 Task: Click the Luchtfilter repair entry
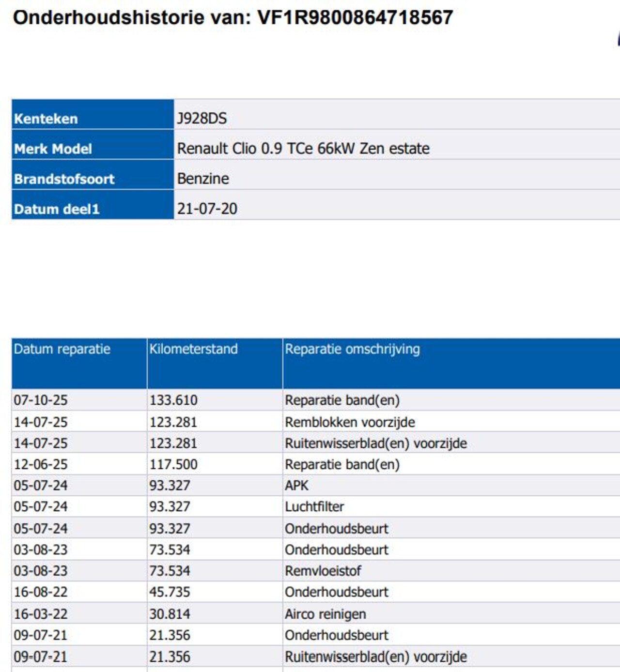[x=314, y=507]
